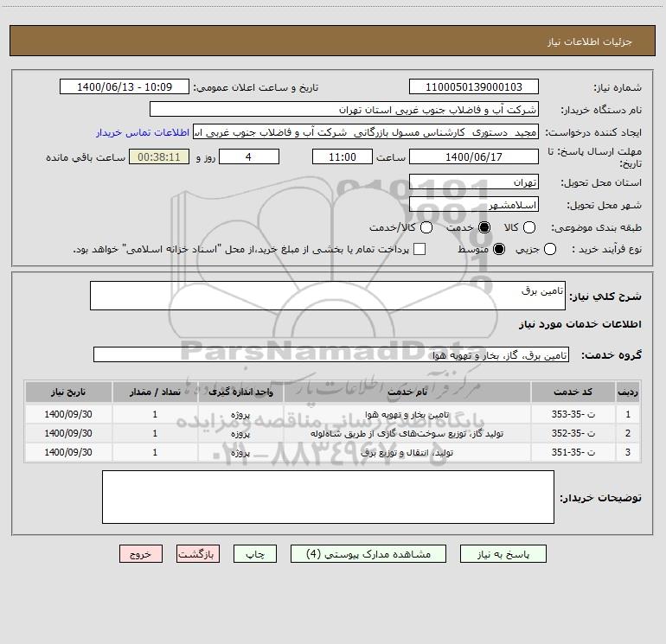Click the چاپ print button
Screen dimensions: 666x644
tap(255, 554)
